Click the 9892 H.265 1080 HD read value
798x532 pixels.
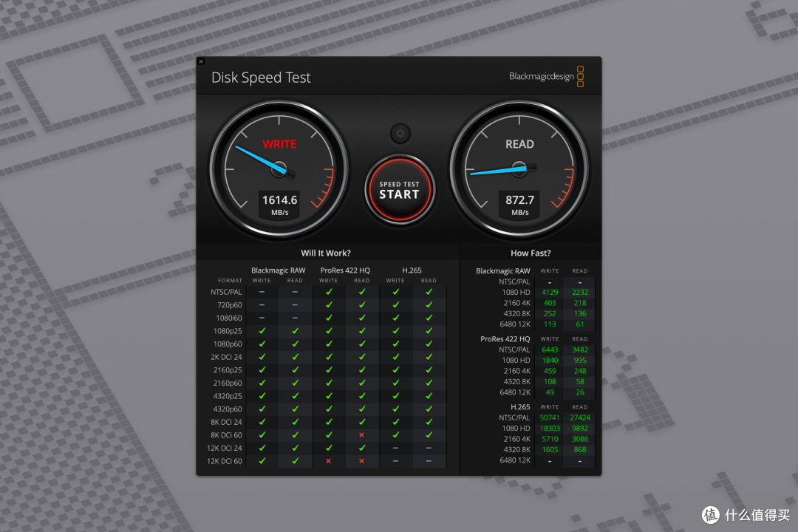point(580,428)
